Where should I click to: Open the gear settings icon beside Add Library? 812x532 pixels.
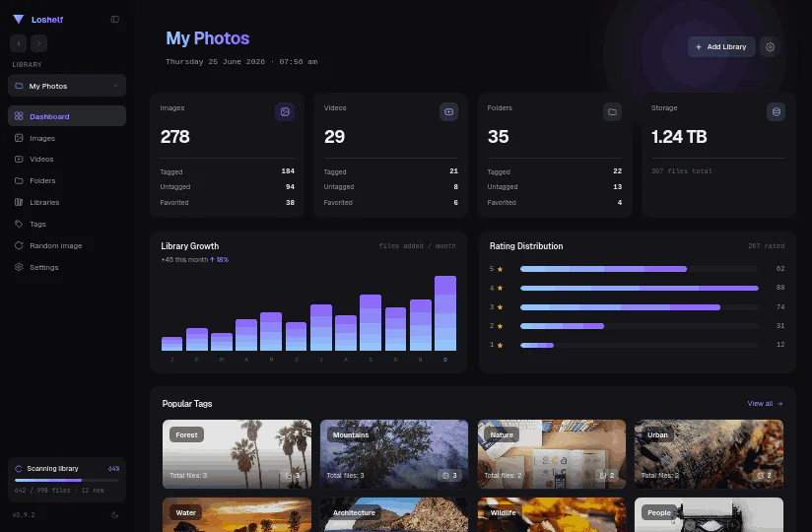pyautogui.click(x=770, y=47)
